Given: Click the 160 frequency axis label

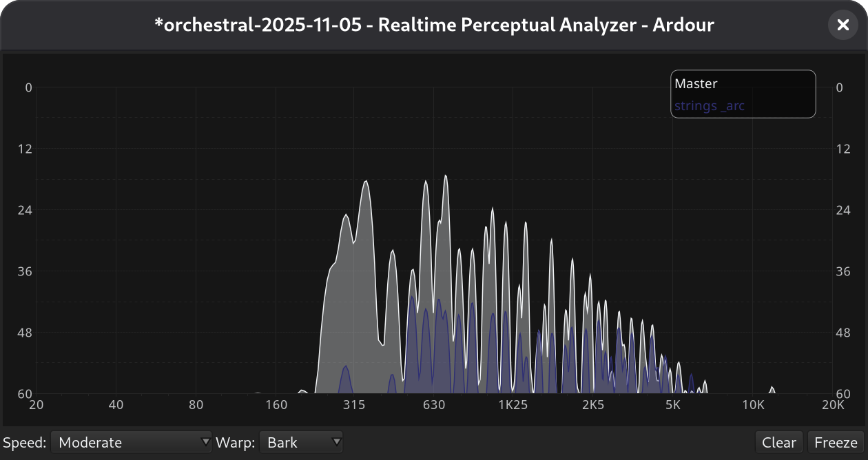Looking at the screenshot, I should pyautogui.click(x=275, y=405).
